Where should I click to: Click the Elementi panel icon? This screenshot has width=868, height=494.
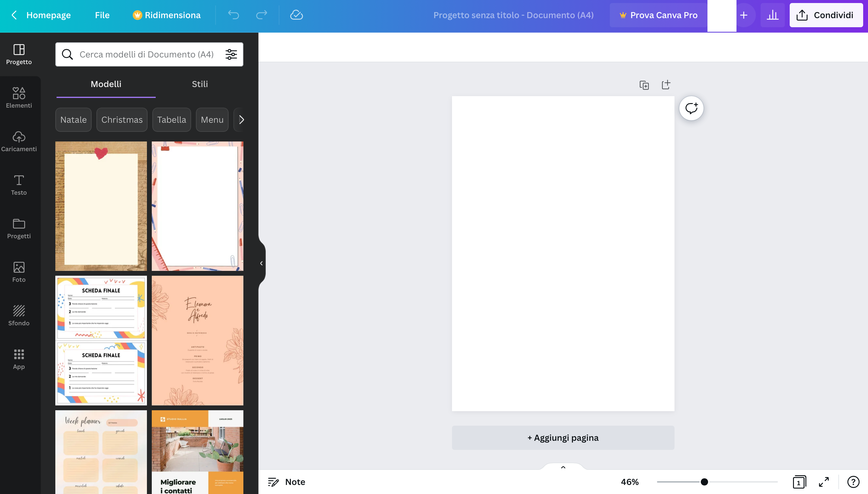(x=18, y=93)
